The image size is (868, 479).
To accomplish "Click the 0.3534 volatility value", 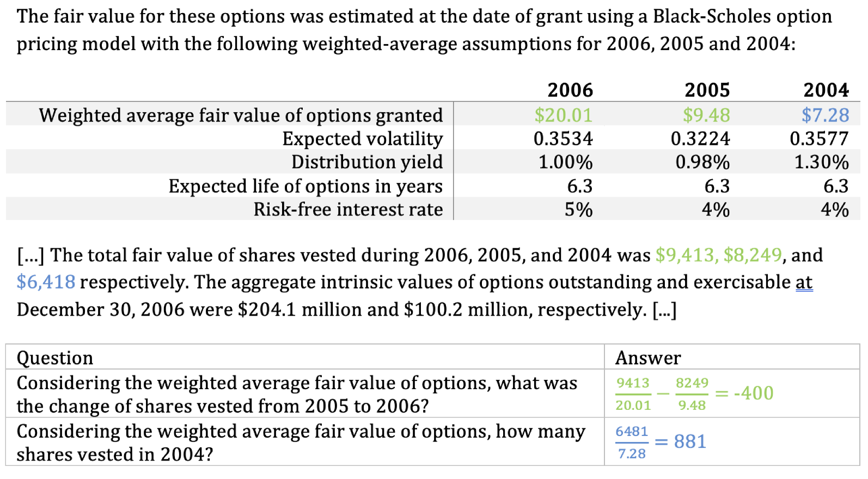I will tap(563, 139).
